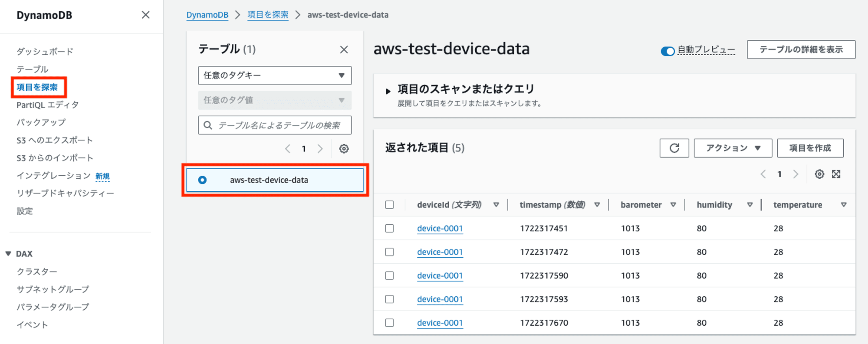Check row with timestamp 1722317451
Screen dimensions: 868x344
389,228
